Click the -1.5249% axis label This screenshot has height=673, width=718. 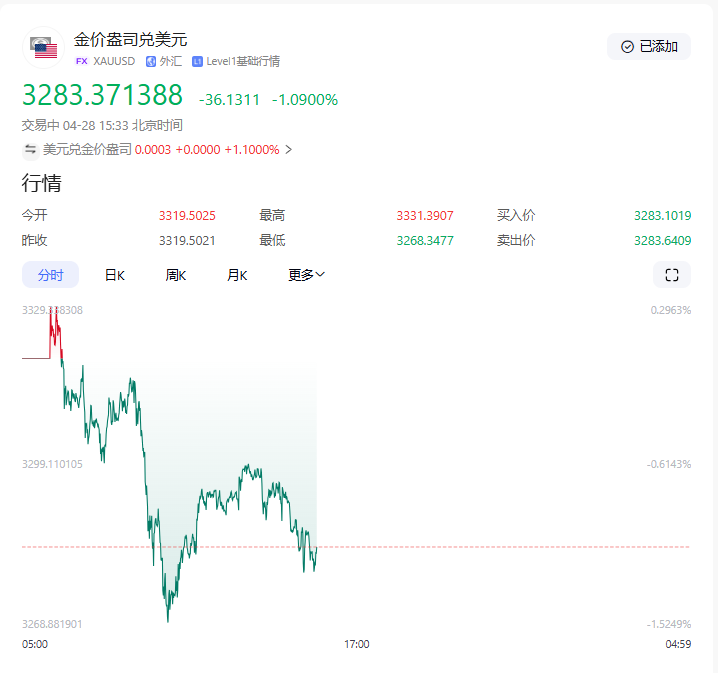click(669, 624)
